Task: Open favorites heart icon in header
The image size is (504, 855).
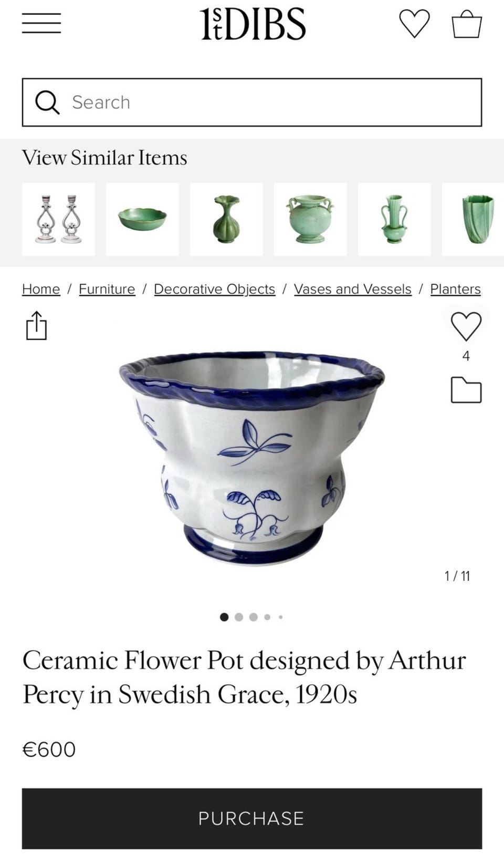Action: pos(414,24)
